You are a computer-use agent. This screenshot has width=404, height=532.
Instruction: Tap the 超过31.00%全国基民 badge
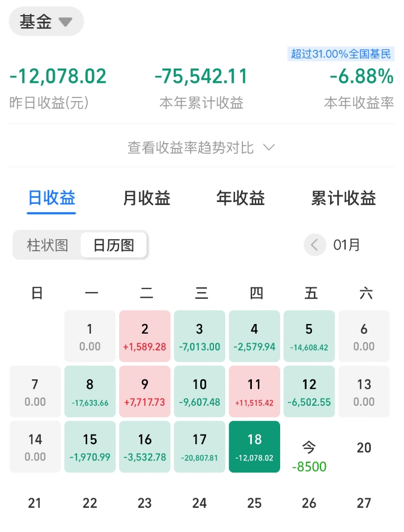pyautogui.click(x=340, y=54)
